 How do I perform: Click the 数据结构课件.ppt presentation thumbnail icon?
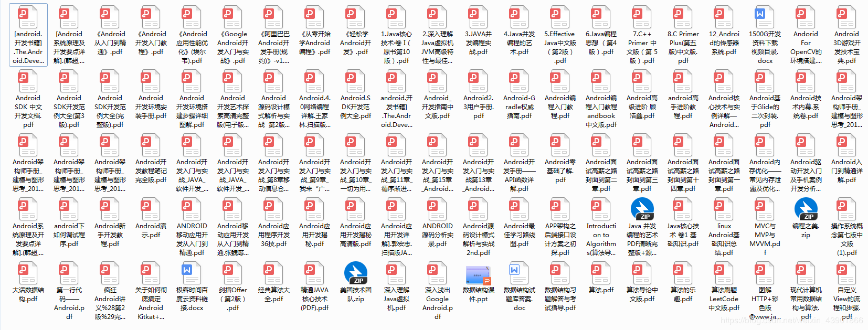pyautogui.click(x=479, y=274)
